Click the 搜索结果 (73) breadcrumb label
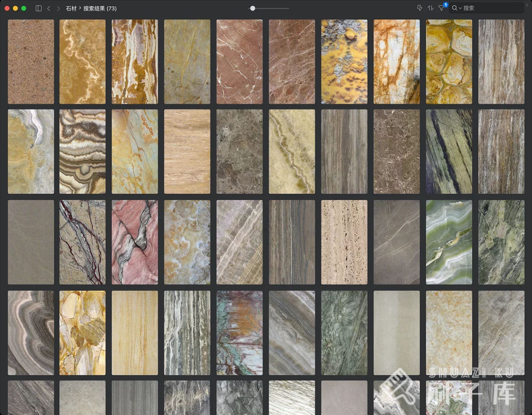The height and width of the screenshot is (415, 532). coord(100,8)
